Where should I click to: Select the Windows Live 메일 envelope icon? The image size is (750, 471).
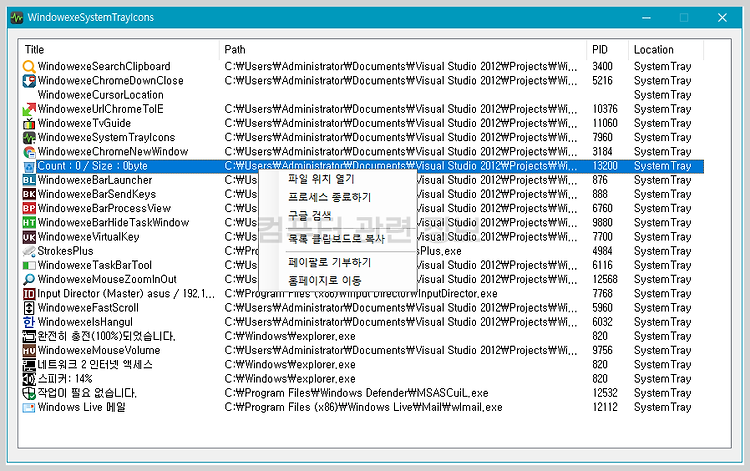(x=29, y=407)
